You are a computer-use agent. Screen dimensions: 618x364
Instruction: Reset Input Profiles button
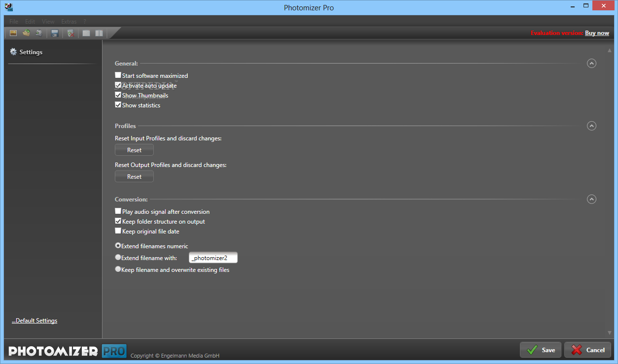[134, 150]
